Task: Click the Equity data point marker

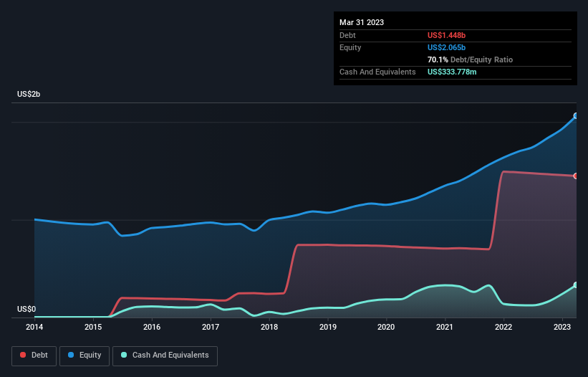Action: [x=576, y=116]
